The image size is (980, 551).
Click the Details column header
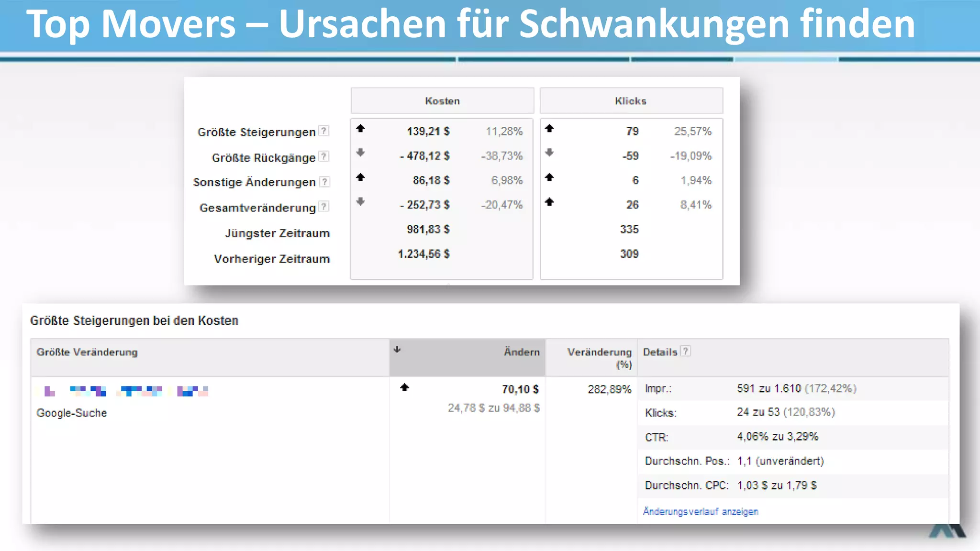(x=793, y=357)
